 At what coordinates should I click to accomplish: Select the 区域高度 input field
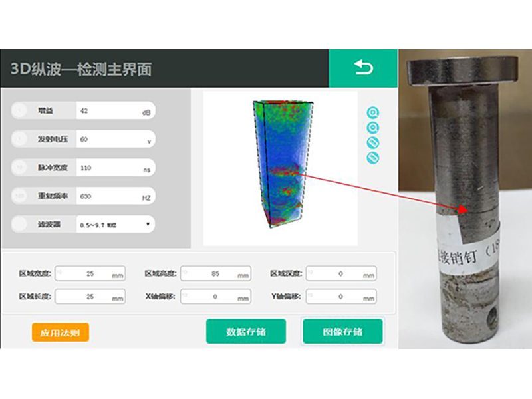215,273
